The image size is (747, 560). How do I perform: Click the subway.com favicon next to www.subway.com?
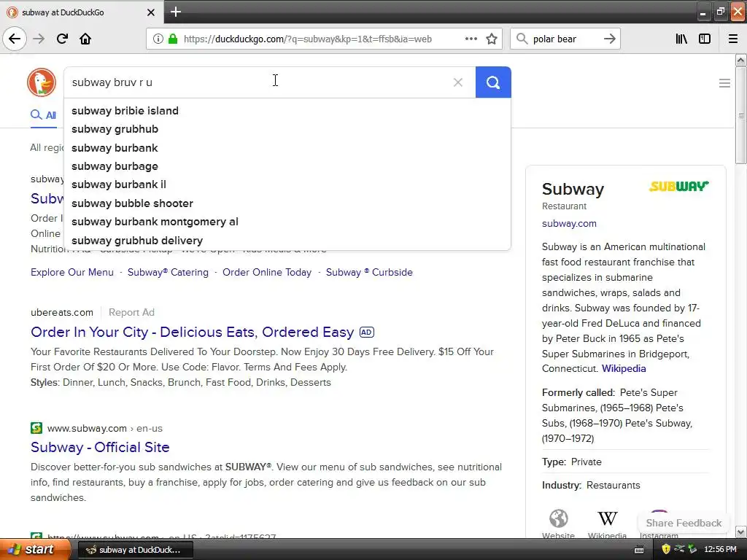36,428
